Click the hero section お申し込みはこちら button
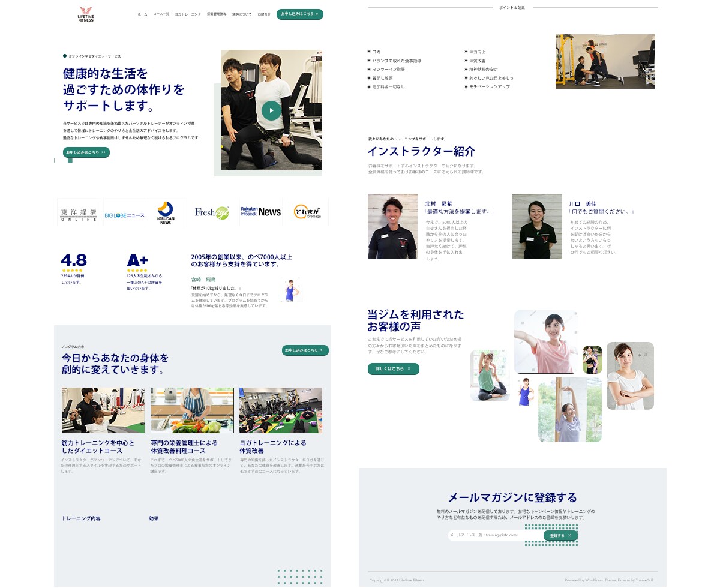The height and width of the screenshot is (588, 720). 86,152
